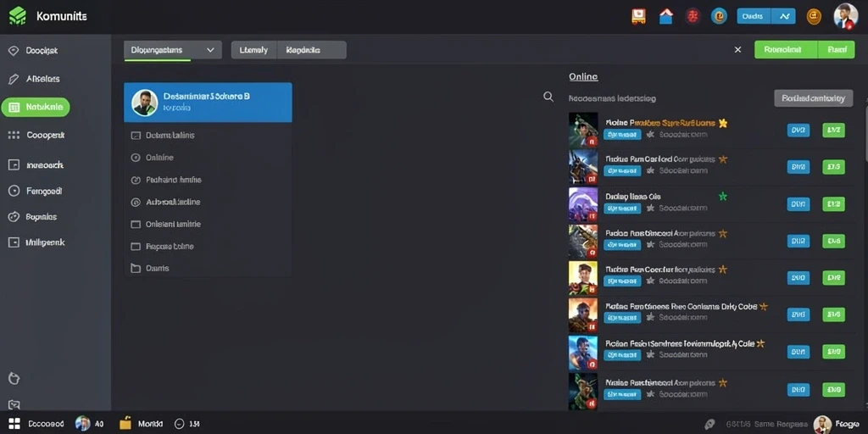Click the Windows start icon in the taskbar
This screenshot has width=868, height=434.
click(x=14, y=424)
